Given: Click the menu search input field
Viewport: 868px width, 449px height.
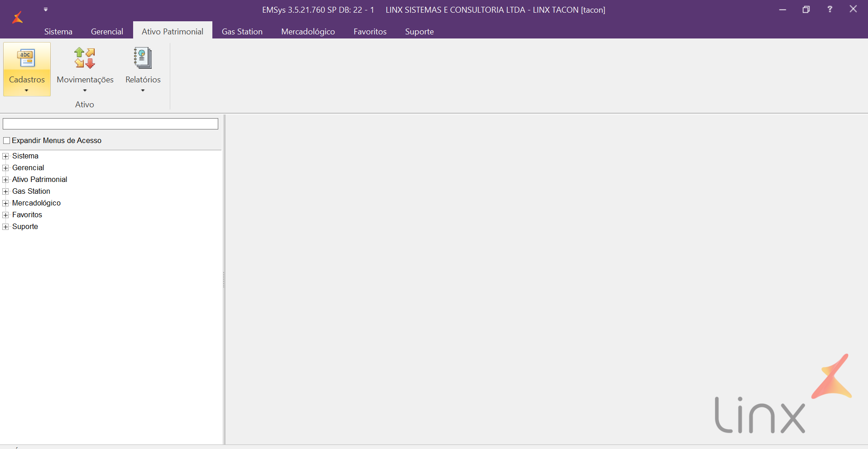Looking at the screenshot, I should pos(110,124).
